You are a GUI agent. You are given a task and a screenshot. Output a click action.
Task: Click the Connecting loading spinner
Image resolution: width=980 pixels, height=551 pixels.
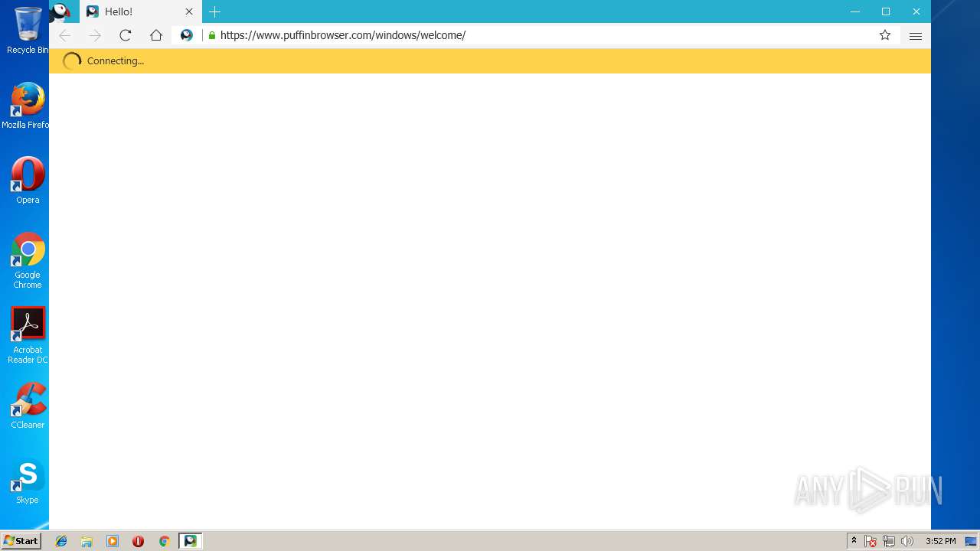click(x=72, y=61)
